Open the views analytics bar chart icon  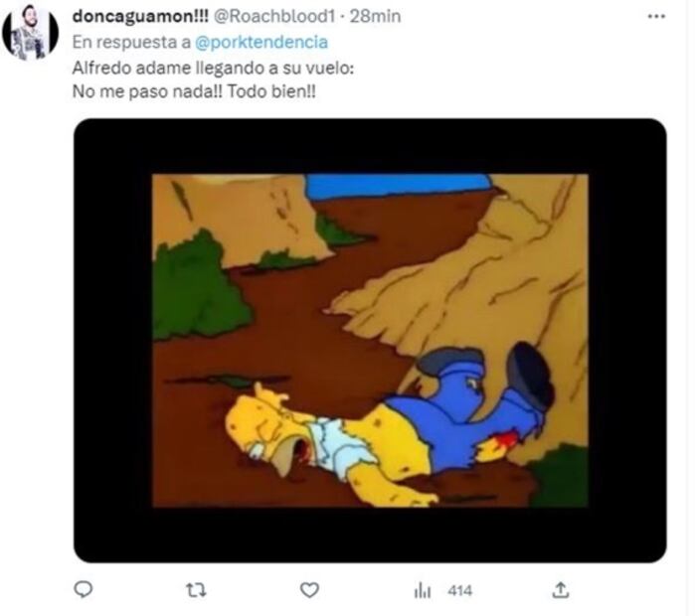[x=423, y=590]
